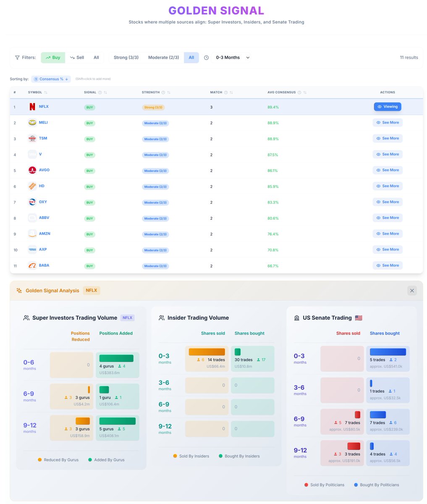Click See More for TSM
427x504 pixels.
point(388,139)
